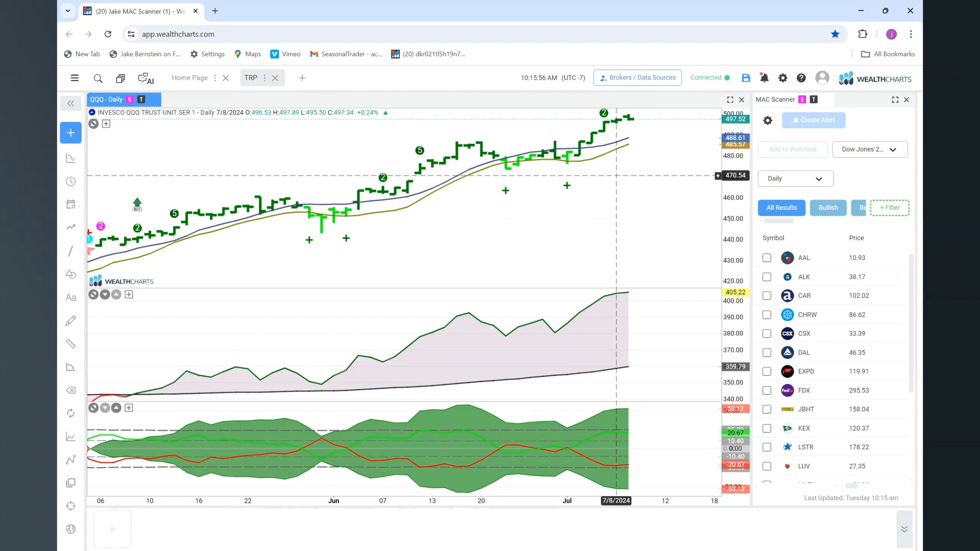The width and height of the screenshot is (980, 551).
Task: Close the MAC Scanner panel
Action: click(x=906, y=100)
